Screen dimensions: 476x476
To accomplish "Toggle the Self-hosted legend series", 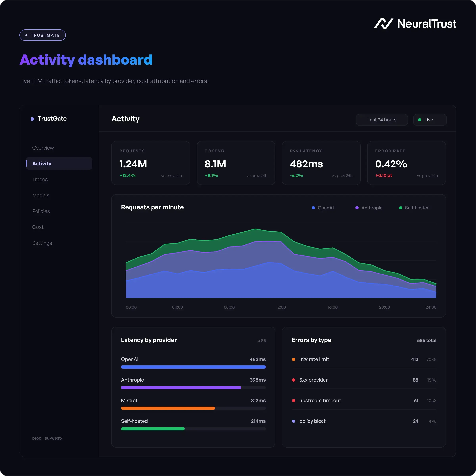I will point(414,208).
